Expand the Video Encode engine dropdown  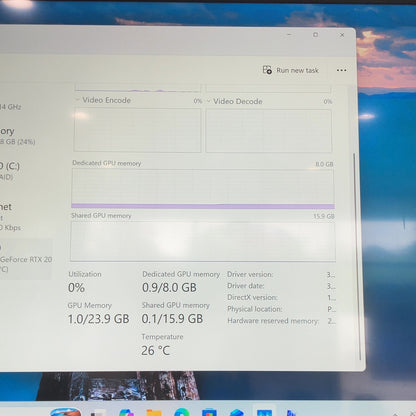pos(77,100)
